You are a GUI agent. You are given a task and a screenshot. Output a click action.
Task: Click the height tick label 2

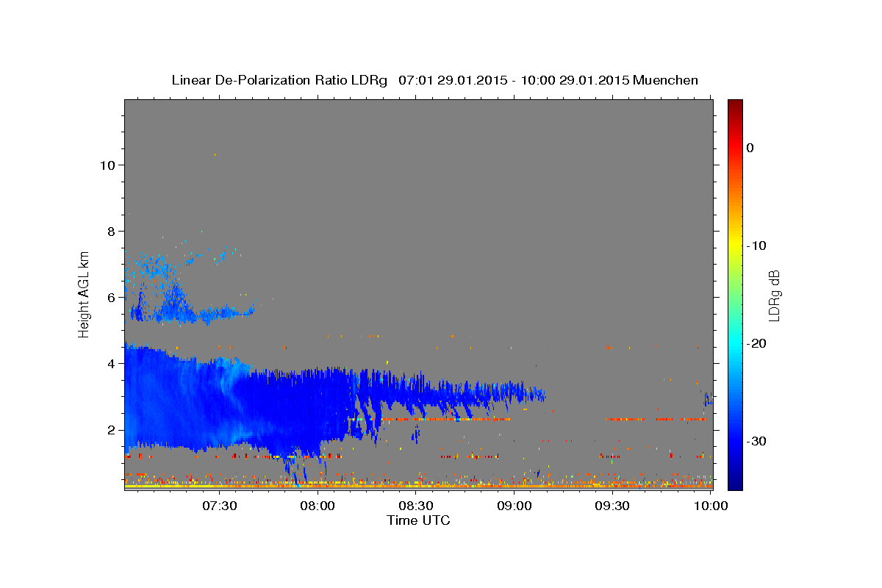pos(112,430)
